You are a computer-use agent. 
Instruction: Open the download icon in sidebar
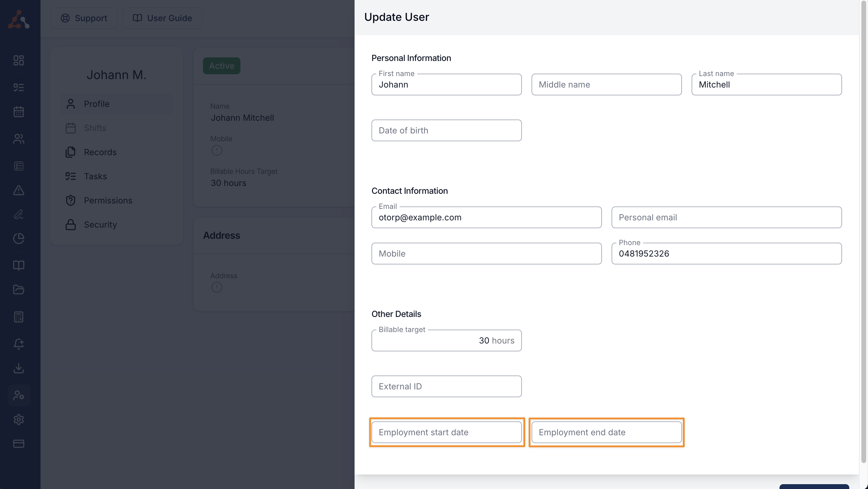18,368
